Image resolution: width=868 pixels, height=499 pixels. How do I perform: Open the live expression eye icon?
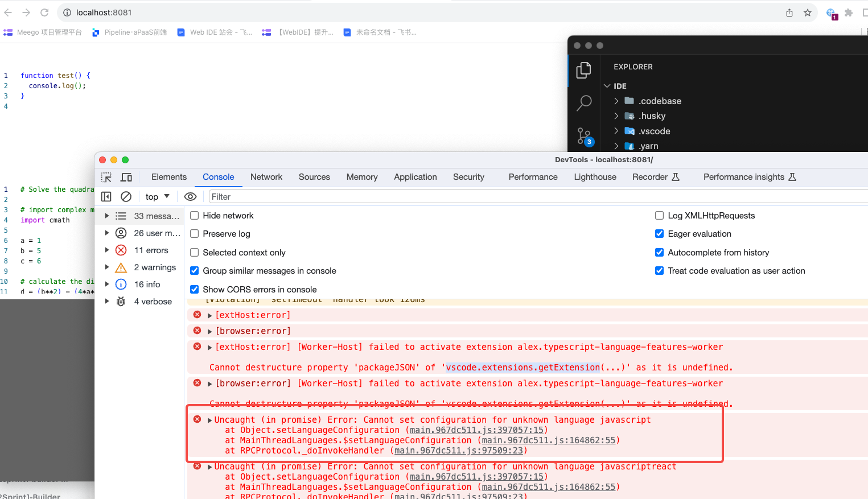pyautogui.click(x=190, y=196)
